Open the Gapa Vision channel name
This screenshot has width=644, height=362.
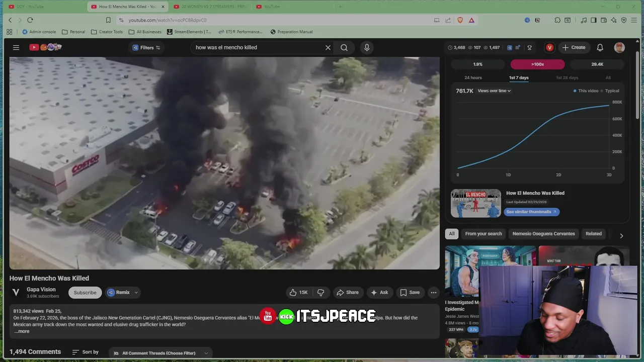(41, 290)
